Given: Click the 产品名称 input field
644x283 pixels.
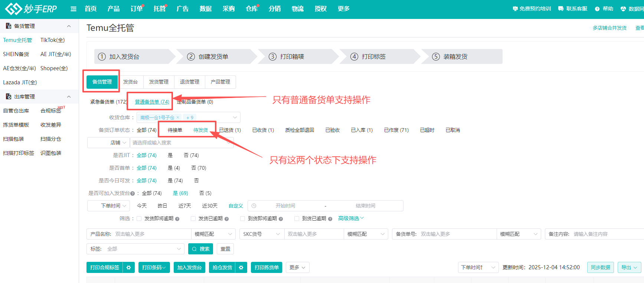Looking at the screenshot, I should coord(153,234).
